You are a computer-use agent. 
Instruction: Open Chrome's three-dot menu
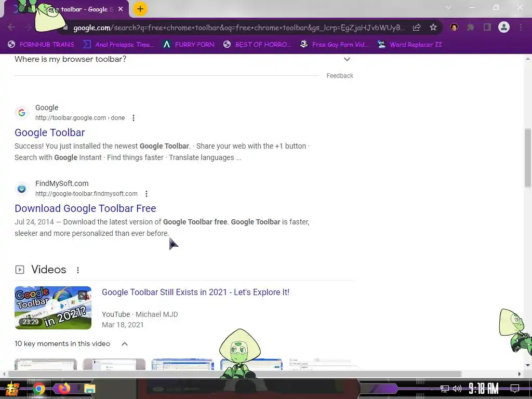[521, 28]
